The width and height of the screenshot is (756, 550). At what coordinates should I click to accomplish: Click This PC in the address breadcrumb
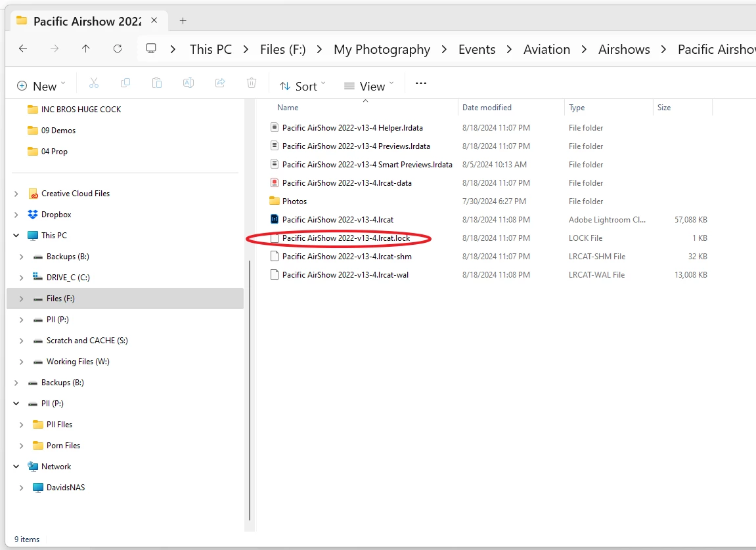click(211, 49)
